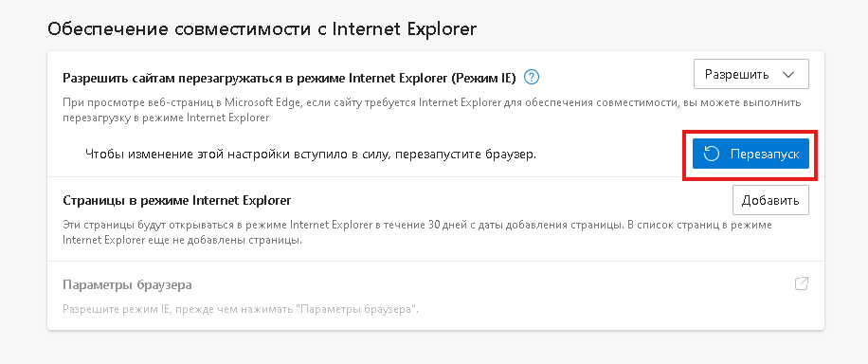Click the label Страницы в режиме Internet Explorer
868x364 pixels.
click(177, 200)
